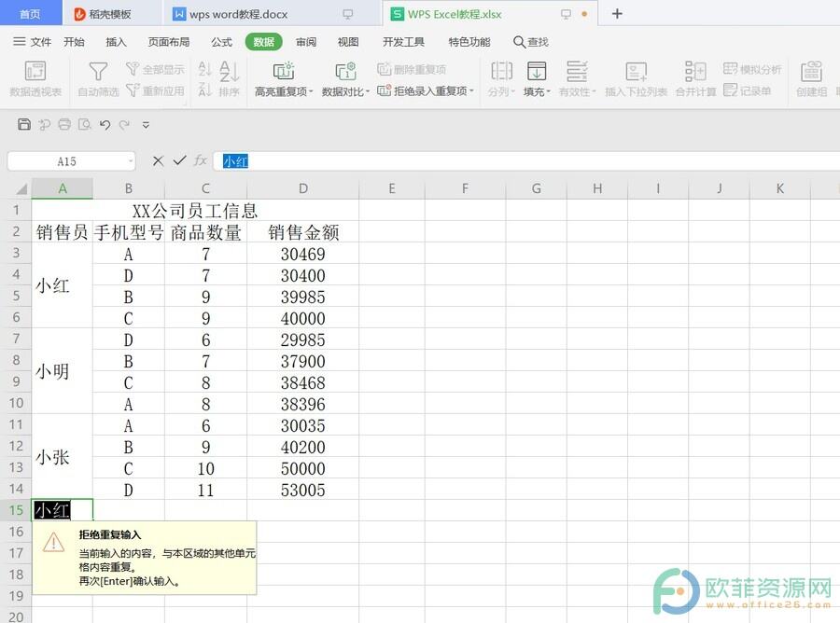Image resolution: width=840 pixels, height=623 pixels.
Task: Switch to the 特色功能 ribbon tab
Action: click(x=469, y=42)
